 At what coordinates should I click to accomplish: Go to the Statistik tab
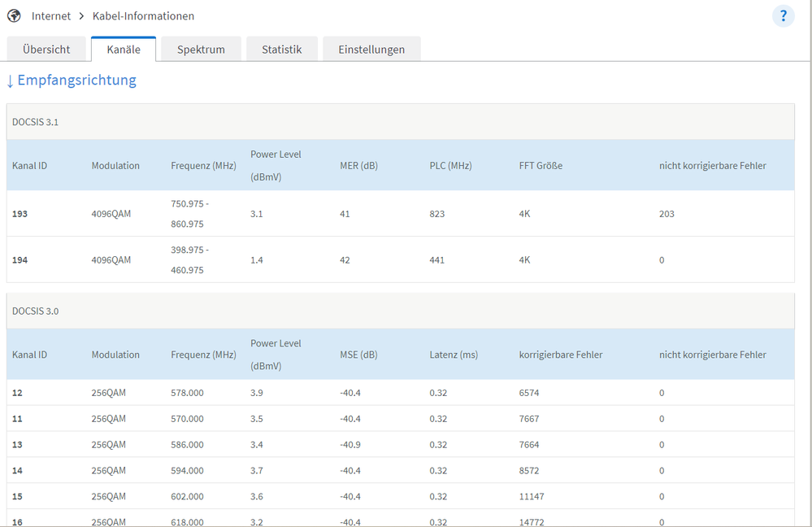coord(281,49)
